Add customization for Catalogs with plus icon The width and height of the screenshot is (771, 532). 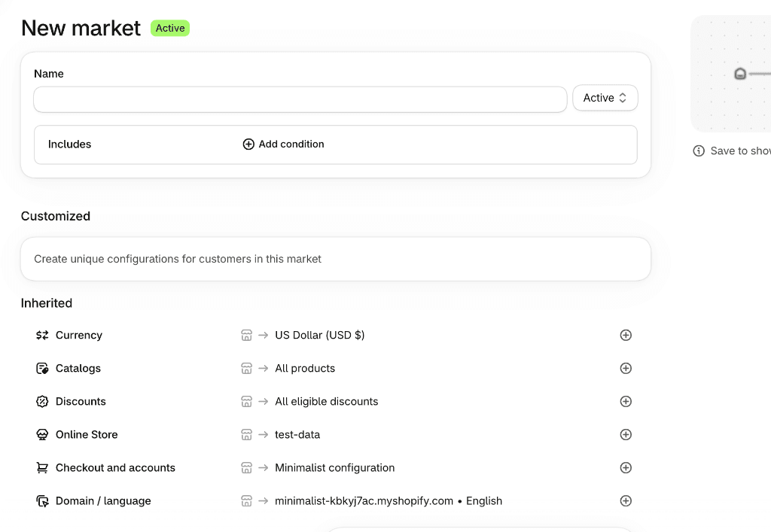pyautogui.click(x=626, y=369)
